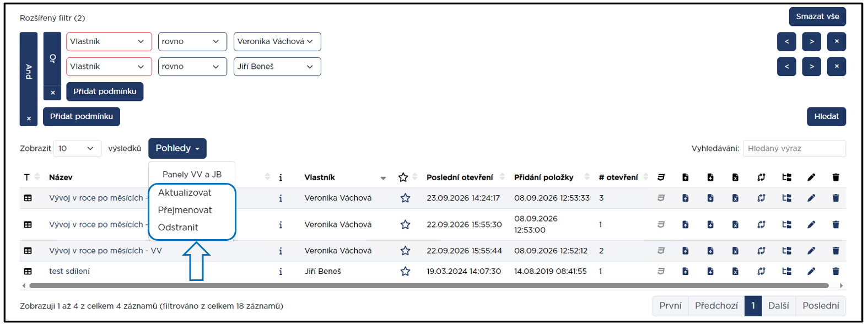
Task: Delete the "test sdílení" row with trash icon
Action: point(835,271)
